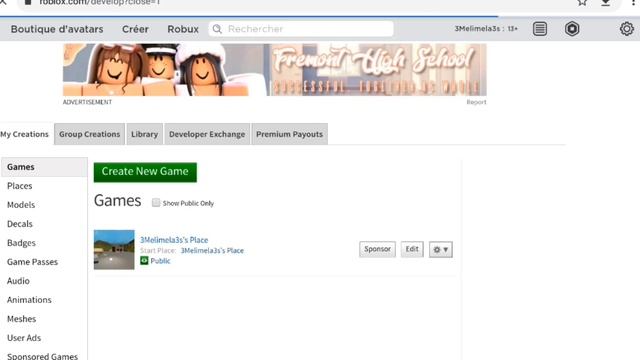Select User Ads in the sidebar

(x=24, y=338)
